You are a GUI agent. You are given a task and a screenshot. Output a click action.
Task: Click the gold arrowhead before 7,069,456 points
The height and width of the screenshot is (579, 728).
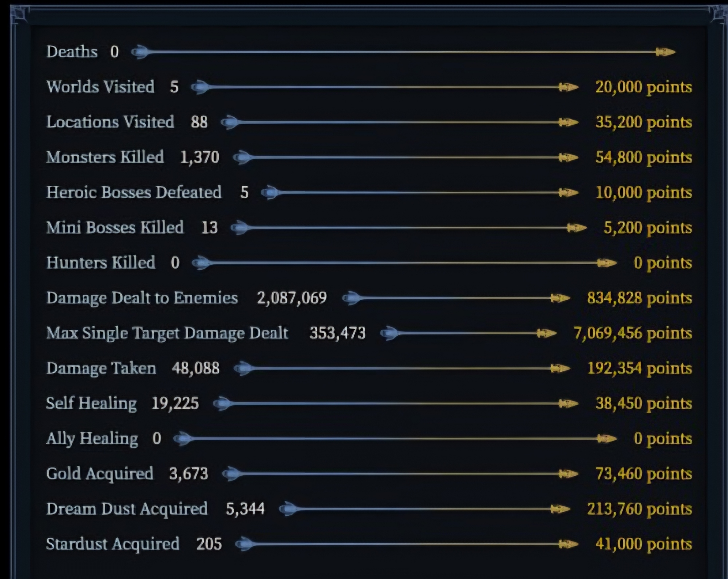(546, 333)
